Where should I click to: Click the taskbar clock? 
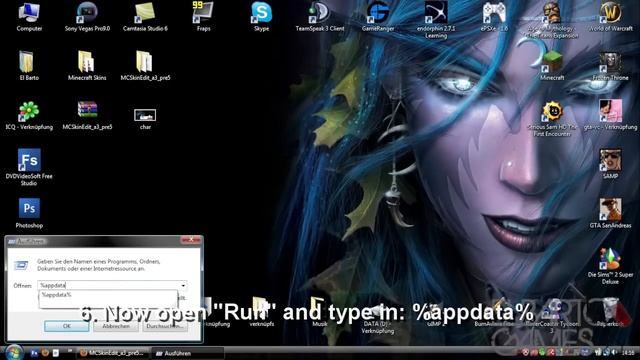[629, 352]
